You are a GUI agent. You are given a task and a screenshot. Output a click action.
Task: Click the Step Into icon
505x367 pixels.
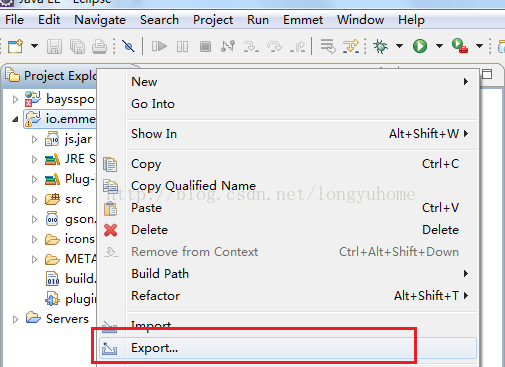pos(251,46)
